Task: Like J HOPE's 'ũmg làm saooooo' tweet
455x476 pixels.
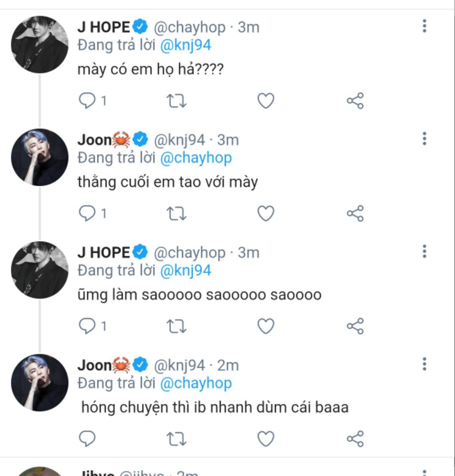Action: pos(266,326)
